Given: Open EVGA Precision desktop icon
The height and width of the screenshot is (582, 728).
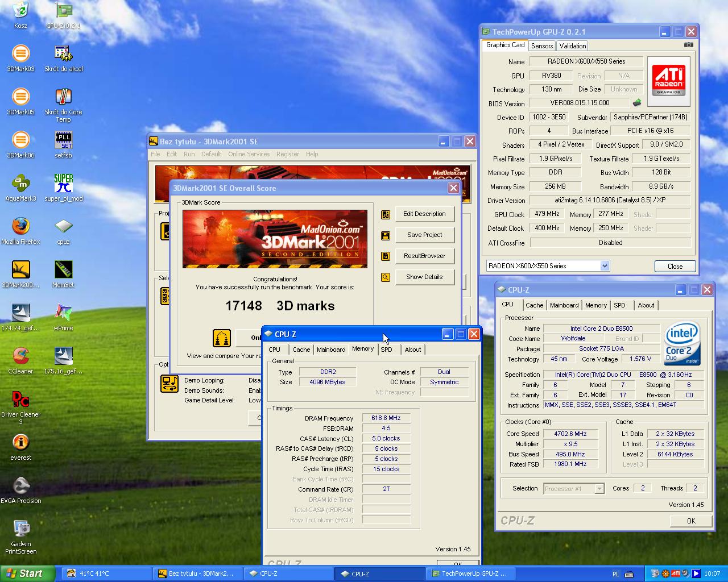Looking at the screenshot, I should pos(20,490).
